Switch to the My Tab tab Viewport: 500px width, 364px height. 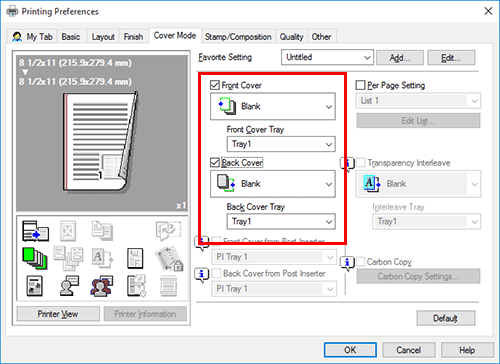32,37
